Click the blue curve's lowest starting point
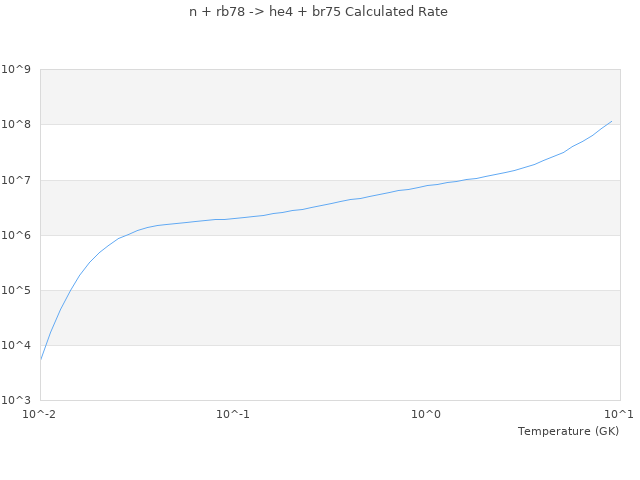Viewport: 640px width, 480px height. [41, 359]
